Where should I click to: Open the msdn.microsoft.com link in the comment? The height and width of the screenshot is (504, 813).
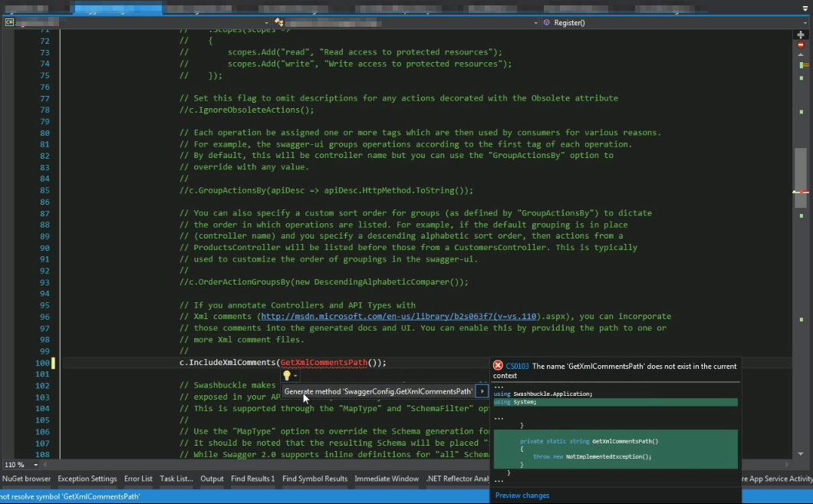point(399,316)
